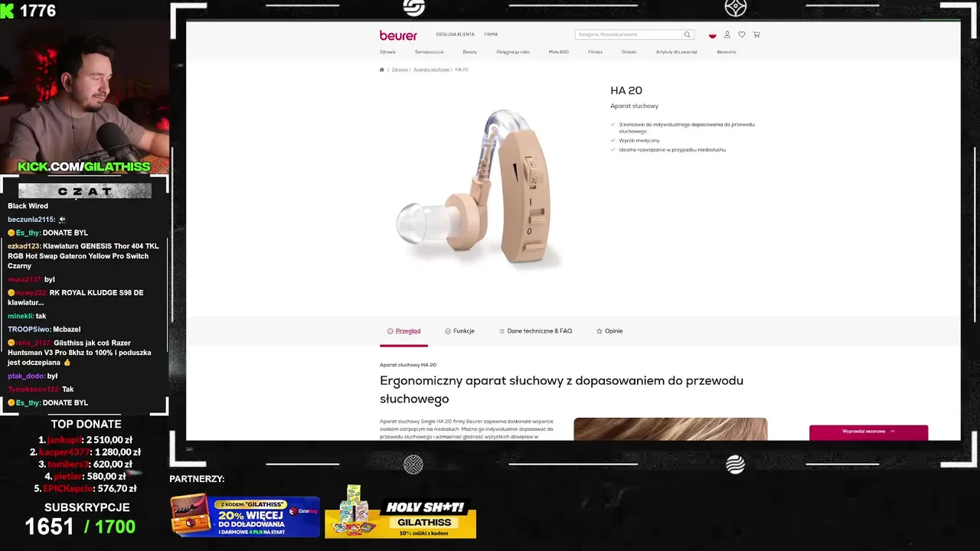Open the Zdrowie category menu
980x551 pixels.
pyautogui.click(x=387, y=52)
